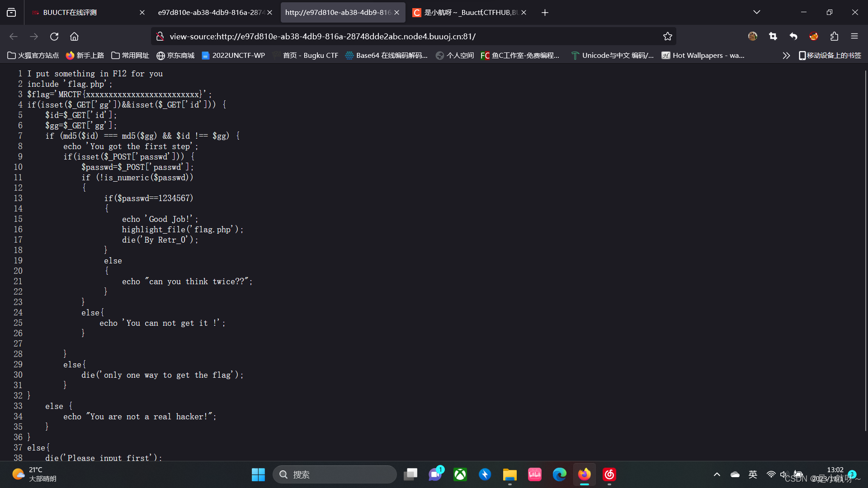Image resolution: width=868 pixels, height=488 pixels.
Task: Switch input language via 英 indicator
Action: [753, 474]
